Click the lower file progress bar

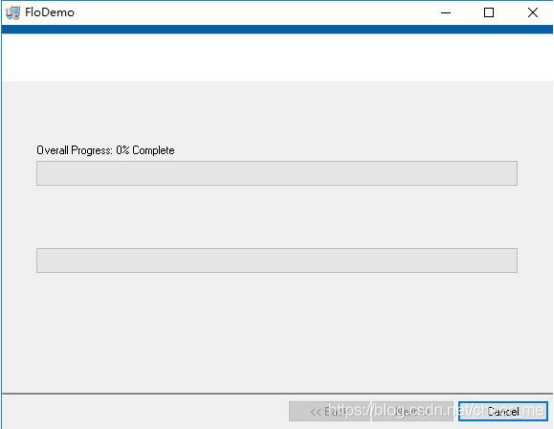click(277, 260)
